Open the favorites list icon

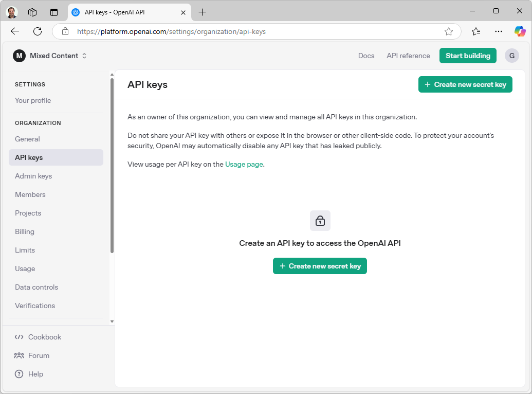tap(475, 31)
